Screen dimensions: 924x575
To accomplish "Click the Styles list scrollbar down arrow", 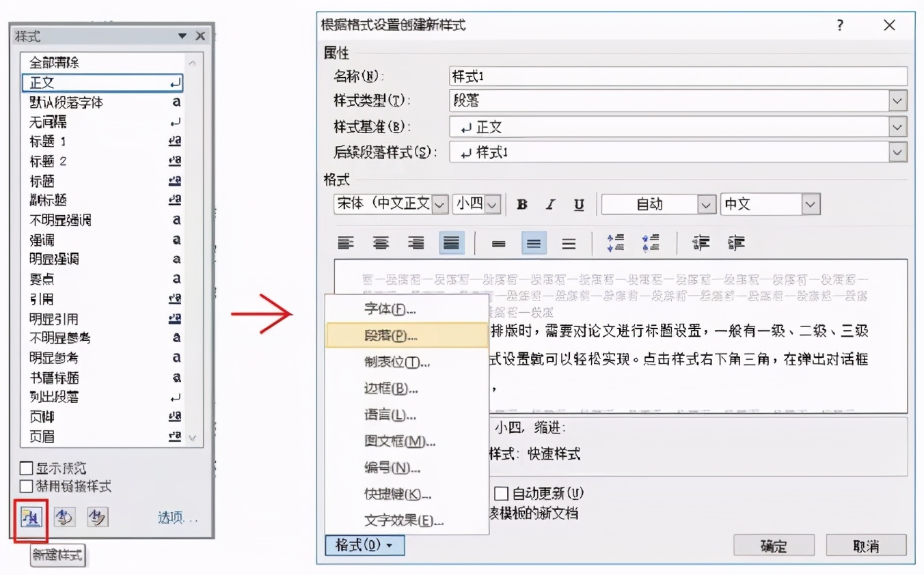I will [x=192, y=438].
